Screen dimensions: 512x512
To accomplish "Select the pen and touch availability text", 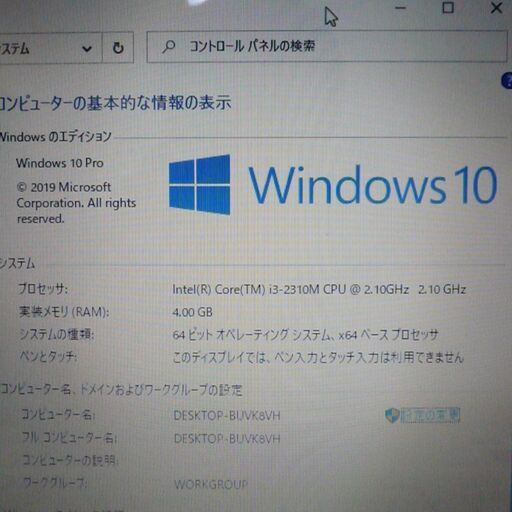I will 318,358.
